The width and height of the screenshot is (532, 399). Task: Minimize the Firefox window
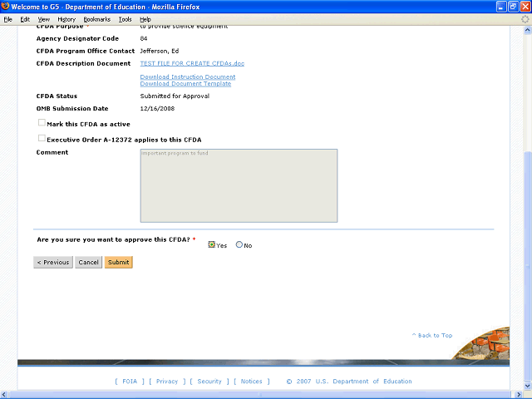click(501, 7)
